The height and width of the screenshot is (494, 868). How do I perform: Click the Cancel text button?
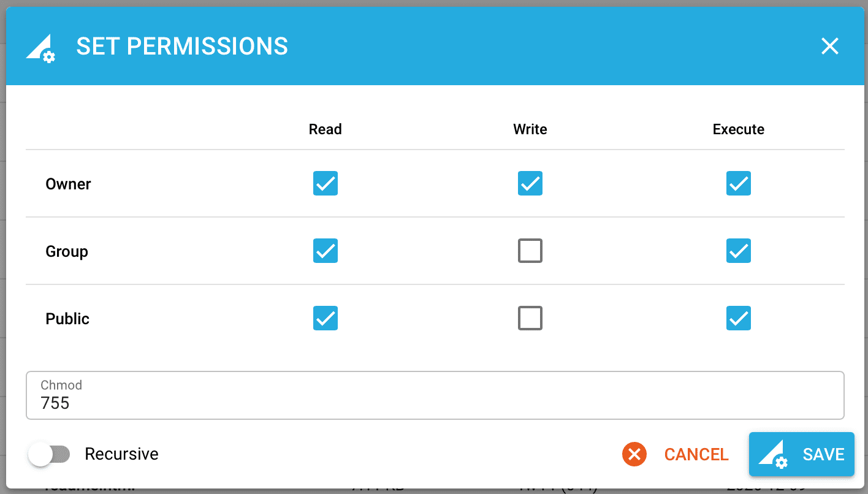tap(696, 454)
